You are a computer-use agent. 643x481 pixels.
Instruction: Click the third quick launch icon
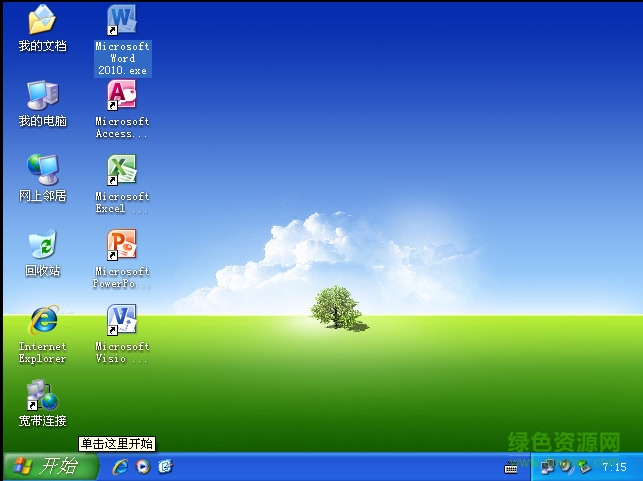pos(166,466)
